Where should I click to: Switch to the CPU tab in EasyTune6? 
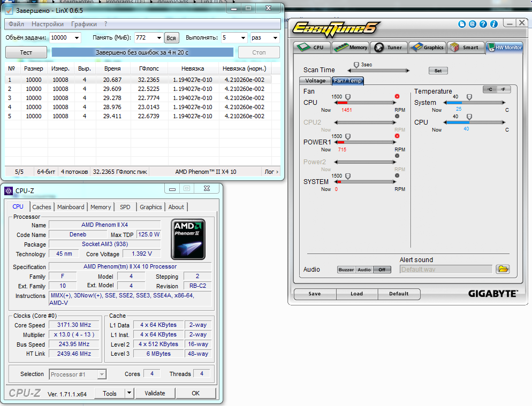click(312, 48)
